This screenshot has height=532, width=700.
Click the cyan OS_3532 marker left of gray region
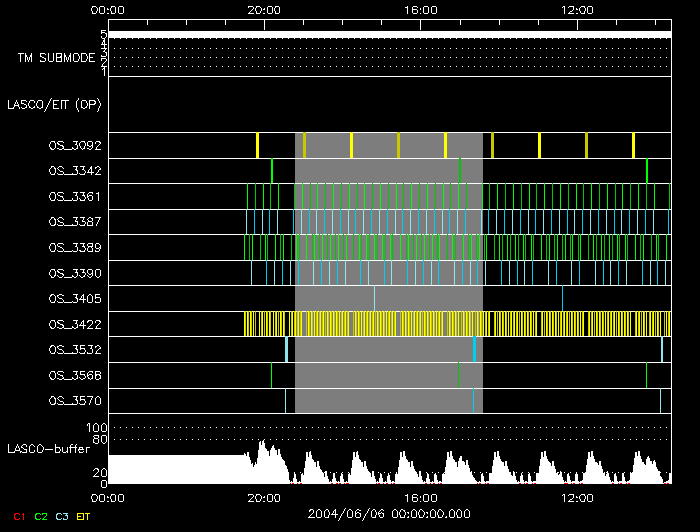[x=286, y=349]
